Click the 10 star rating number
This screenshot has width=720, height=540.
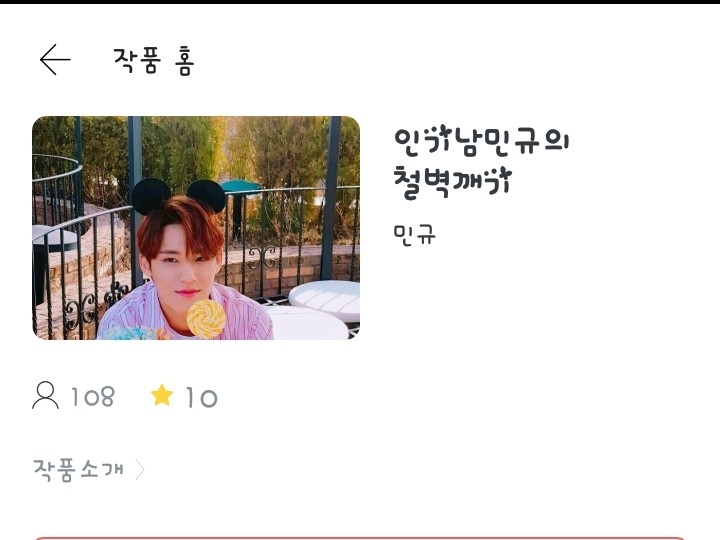[201, 398]
